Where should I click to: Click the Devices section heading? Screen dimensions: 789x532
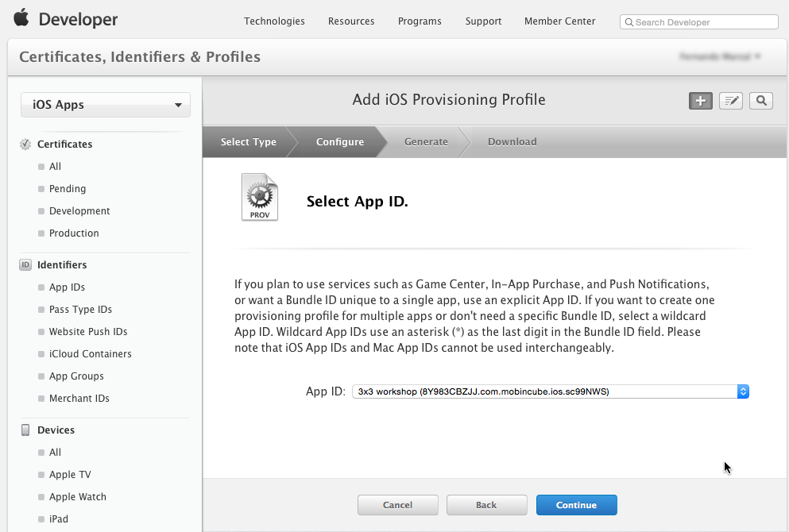click(x=56, y=430)
